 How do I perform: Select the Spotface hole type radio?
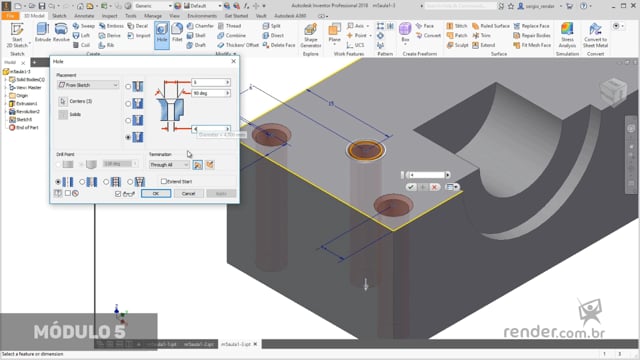(x=128, y=120)
